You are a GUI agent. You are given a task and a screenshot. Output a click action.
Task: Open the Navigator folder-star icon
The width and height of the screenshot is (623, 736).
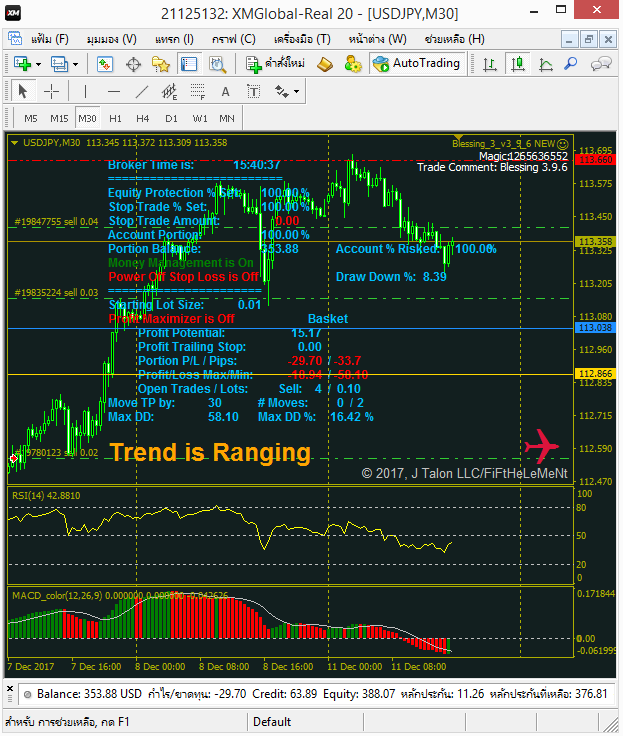[161, 64]
